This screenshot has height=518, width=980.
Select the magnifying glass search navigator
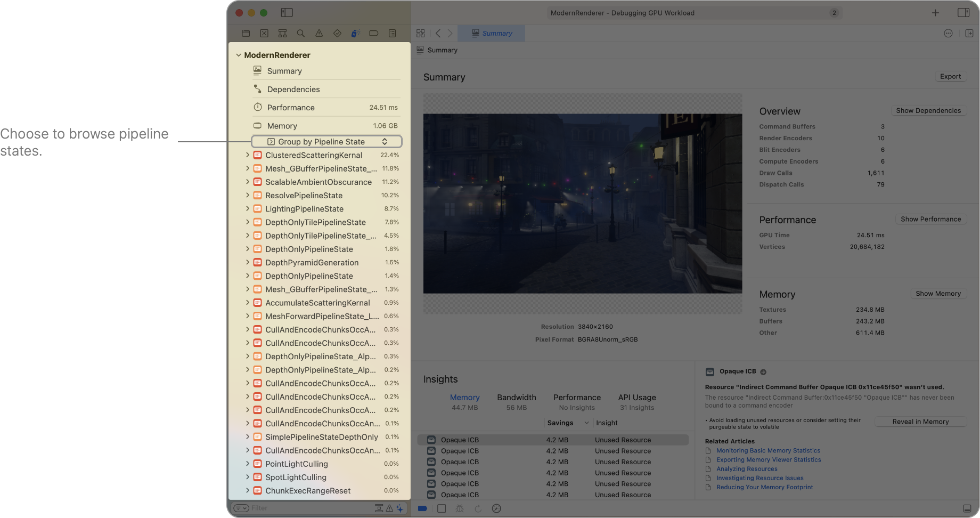click(x=301, y=33)
